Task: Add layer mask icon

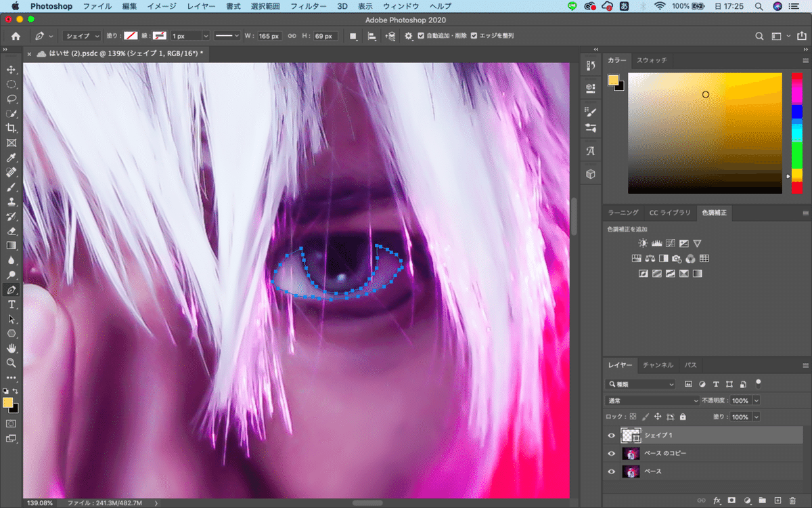Action: [x=731, y=500]
